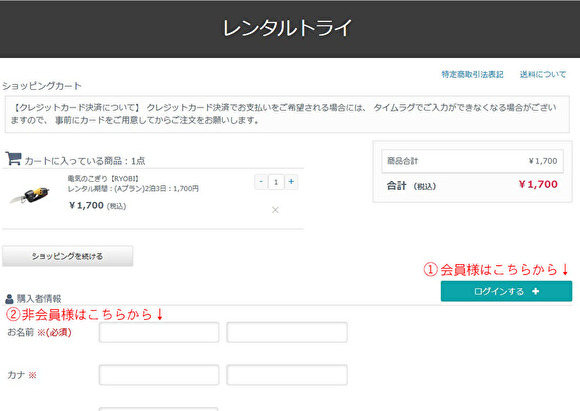Click the 電気のこぎり【RYOBI】 product name
The height and width of the screenshot is (411, 580).
(103, 179)
